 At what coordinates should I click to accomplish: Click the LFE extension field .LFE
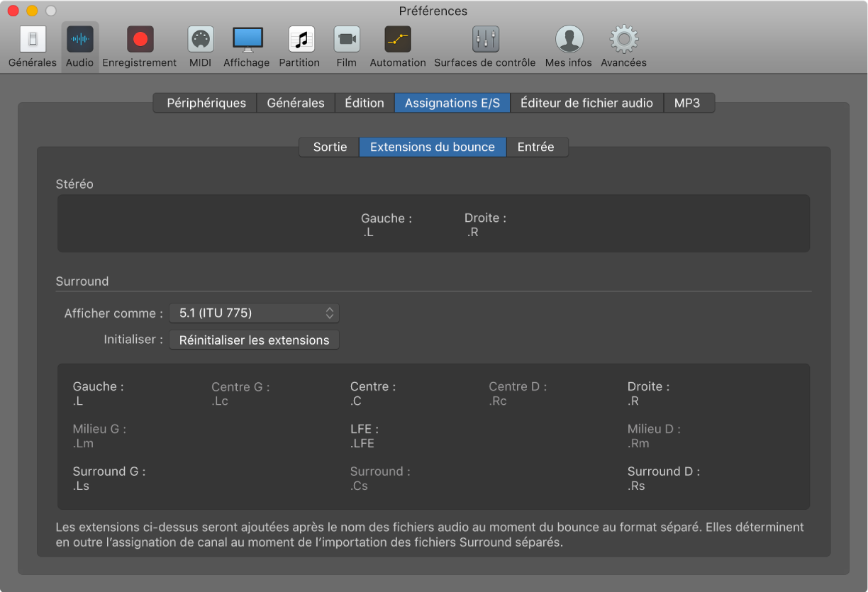[x=362, y=444]
